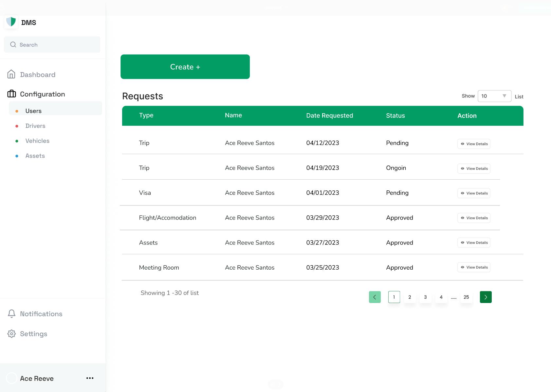Go to next page with right arrow
This screenshot has height=392, width=551.
pyautogui.click(x=486, y=297)
